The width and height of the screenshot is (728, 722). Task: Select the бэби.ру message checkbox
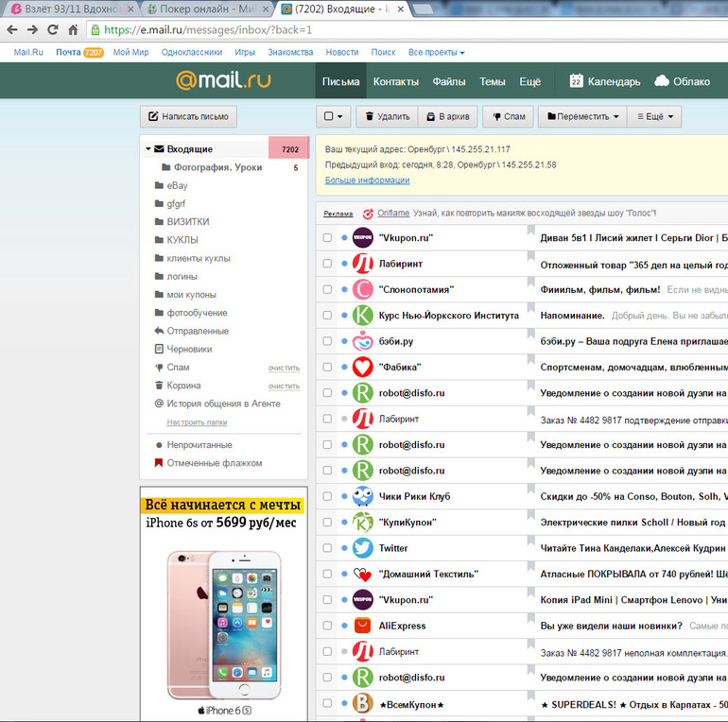pos(327,341)
